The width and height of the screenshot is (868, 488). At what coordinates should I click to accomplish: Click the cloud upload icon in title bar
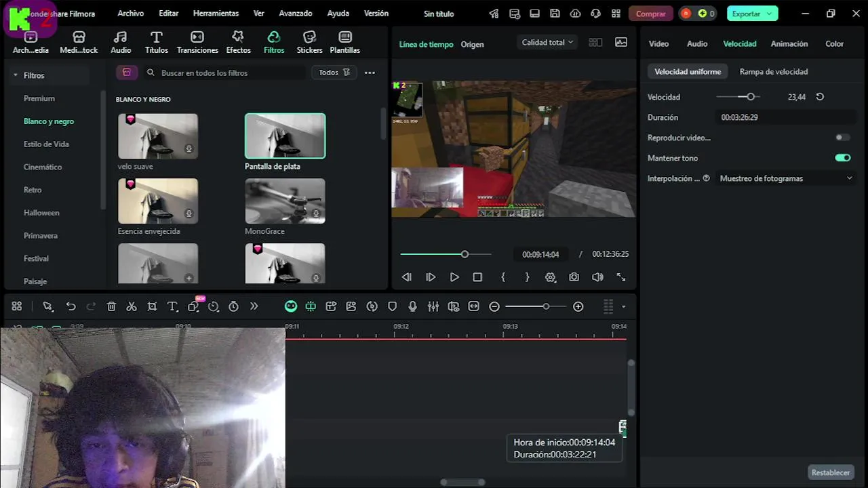[575, 14]
